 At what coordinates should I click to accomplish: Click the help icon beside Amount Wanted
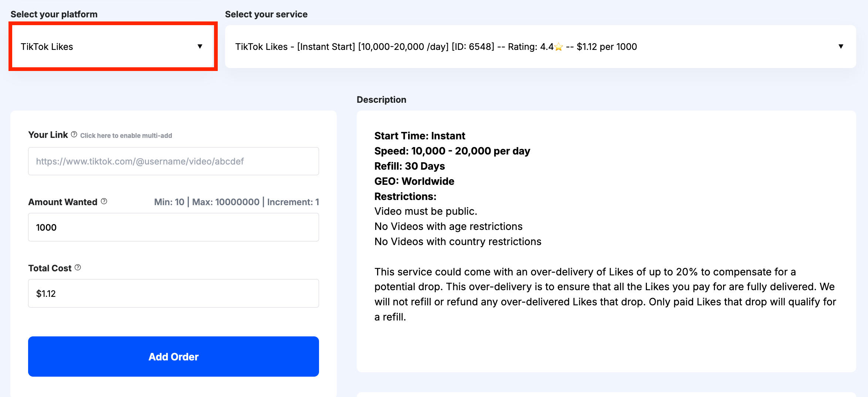104,201
